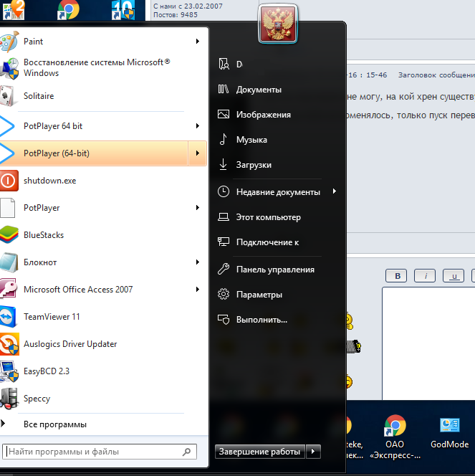The image size is (475, 476).
Task: Click the PotPlayer 64 bit icon
Action: pyautogui.click(x=7, y=126)
